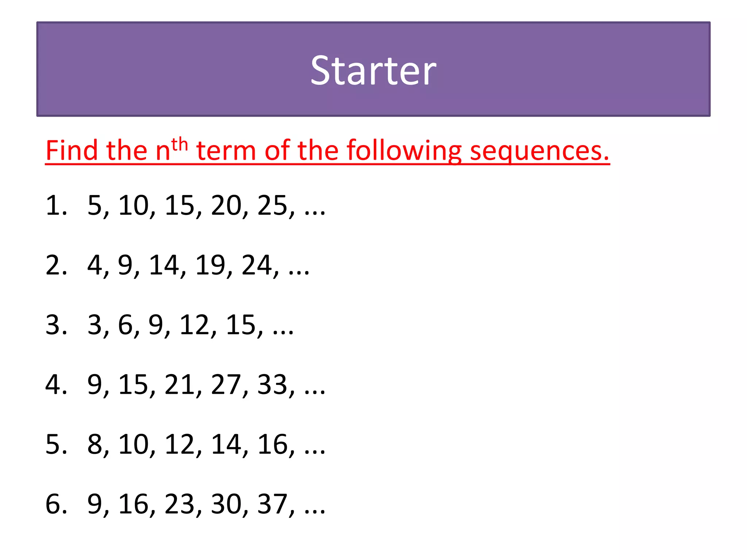Select sequence 4, 9, 14, 19, 24
The width and height of the screenshot is (747, 560).
pos(198,265)
